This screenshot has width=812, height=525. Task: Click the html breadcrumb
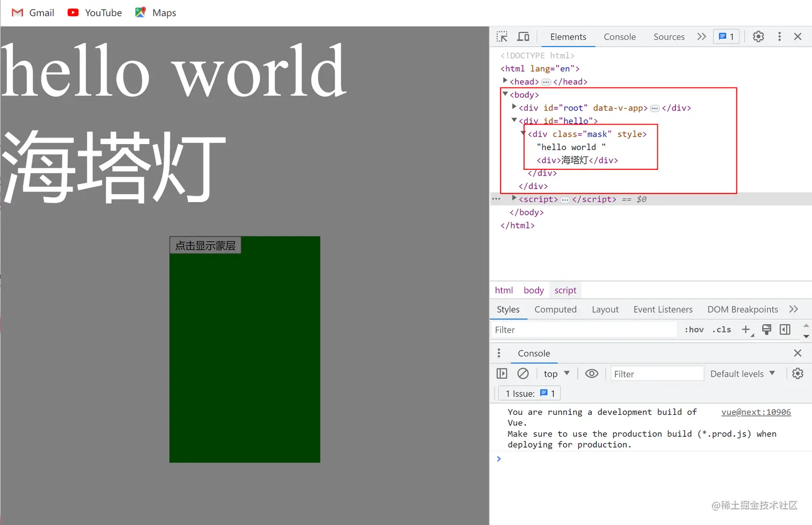pos(504,290)
